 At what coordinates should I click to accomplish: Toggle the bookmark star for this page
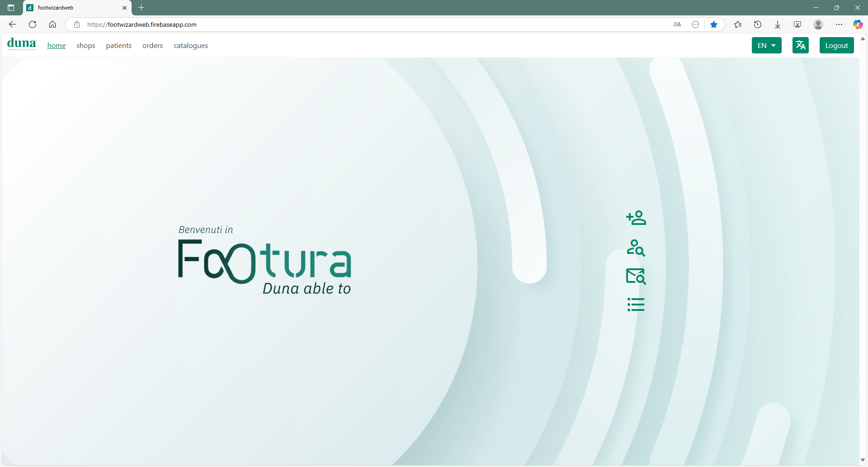[x=714, y=24]
